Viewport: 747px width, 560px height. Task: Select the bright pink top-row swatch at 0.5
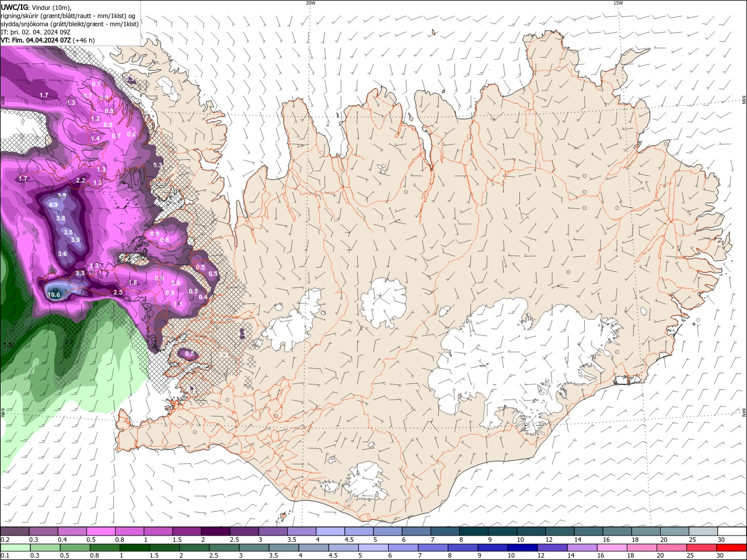pos(100,531)
